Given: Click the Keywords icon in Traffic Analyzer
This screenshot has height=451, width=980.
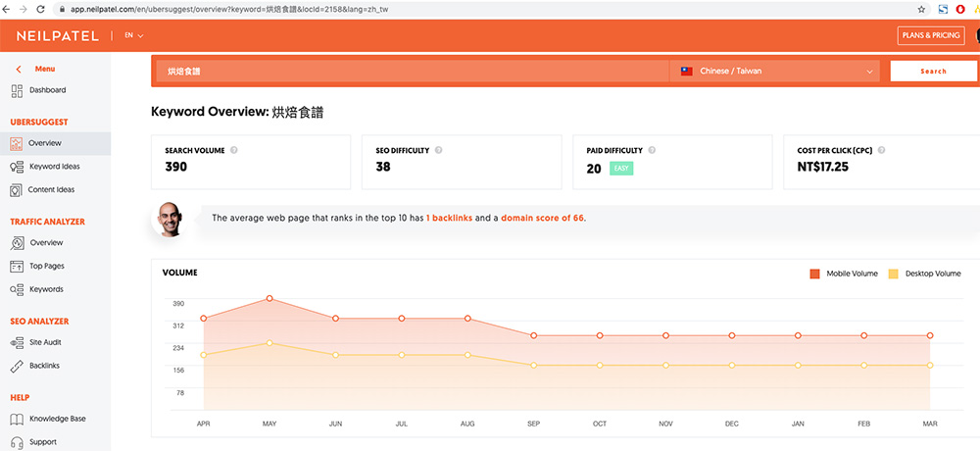Looking at the screenshot, I should pyautogui.click(x=18, y=289).
